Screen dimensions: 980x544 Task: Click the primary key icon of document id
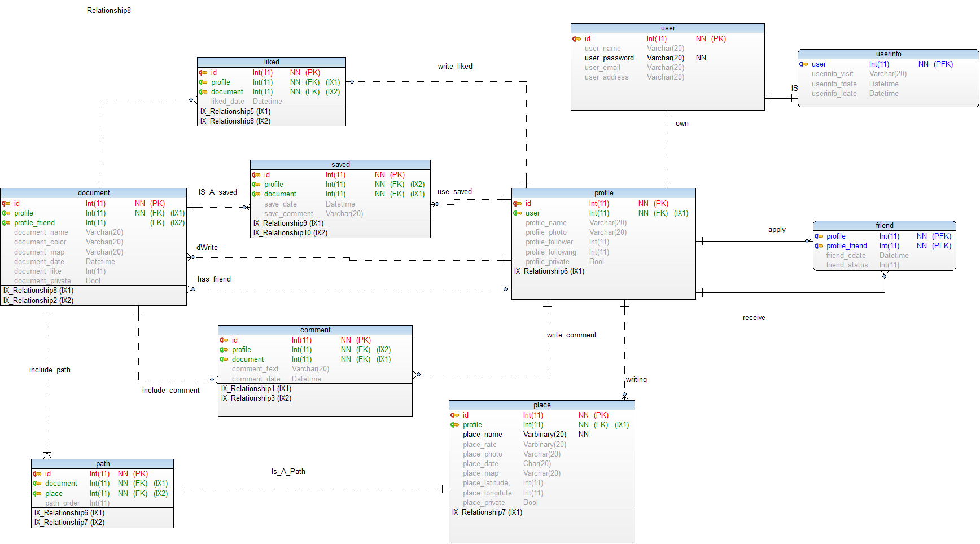coord(6,204)
